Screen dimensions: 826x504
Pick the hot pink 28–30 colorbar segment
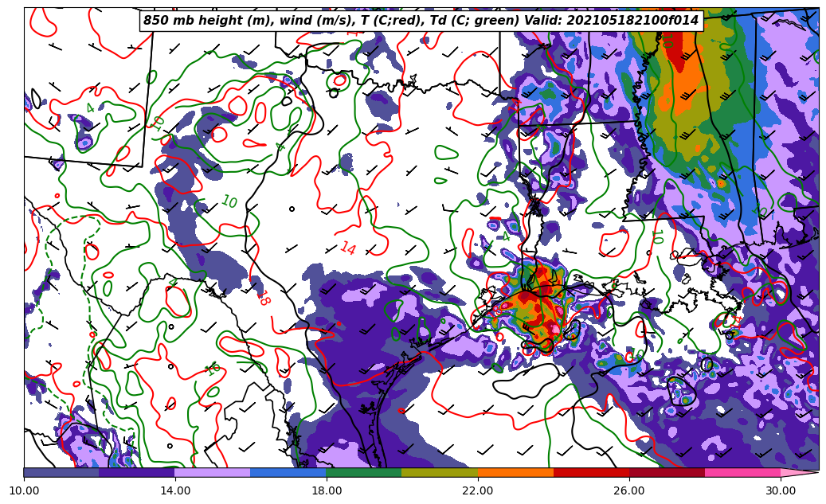coord(743,472)
